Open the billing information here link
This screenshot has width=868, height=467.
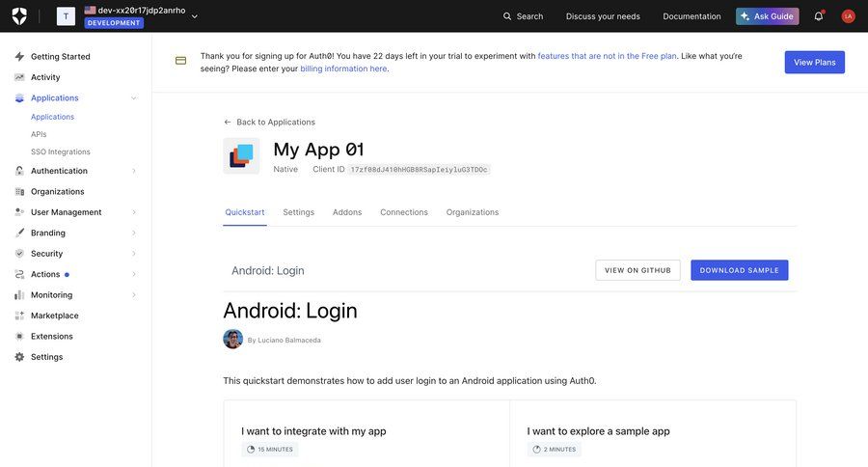(343, 69)
